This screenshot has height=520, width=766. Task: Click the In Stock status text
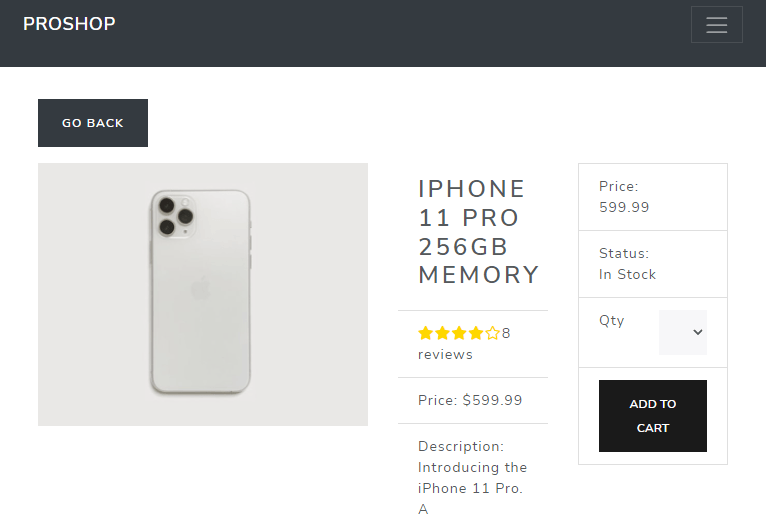(x=627, y=274)
